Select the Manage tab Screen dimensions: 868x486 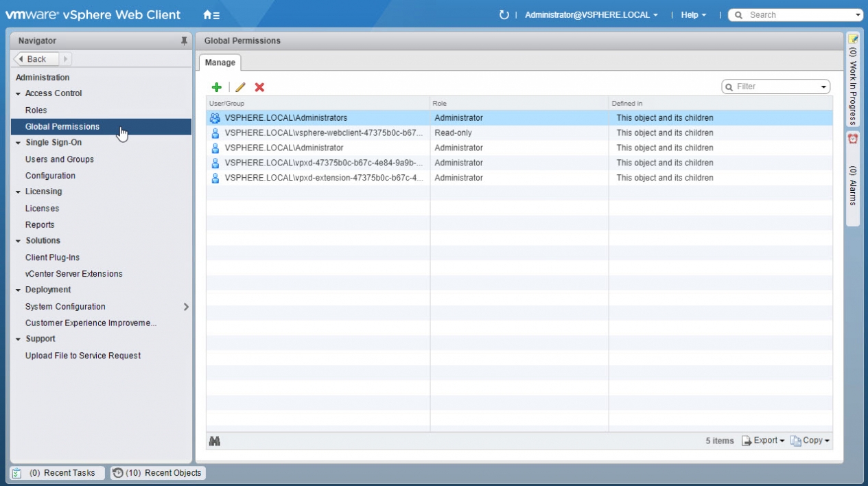pyautogui.click(x=220, y=62)
